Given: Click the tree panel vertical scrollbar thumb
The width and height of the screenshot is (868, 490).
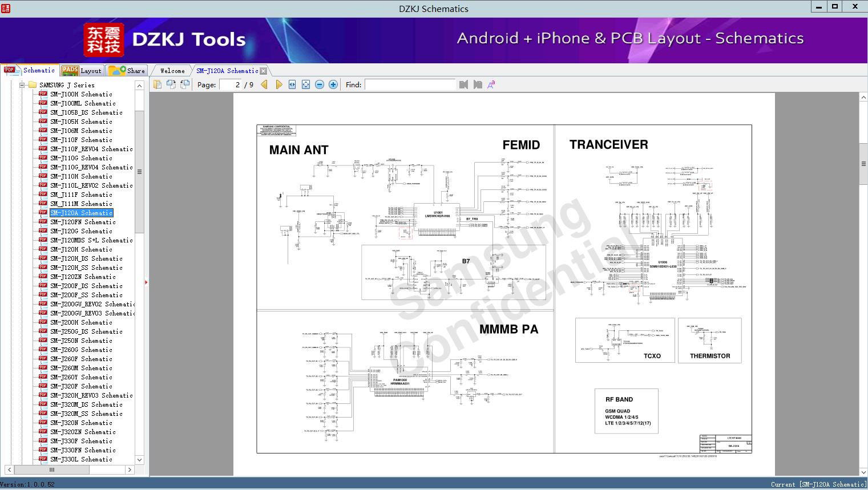Looking at the screenshot, I should [x=139, y=172].
